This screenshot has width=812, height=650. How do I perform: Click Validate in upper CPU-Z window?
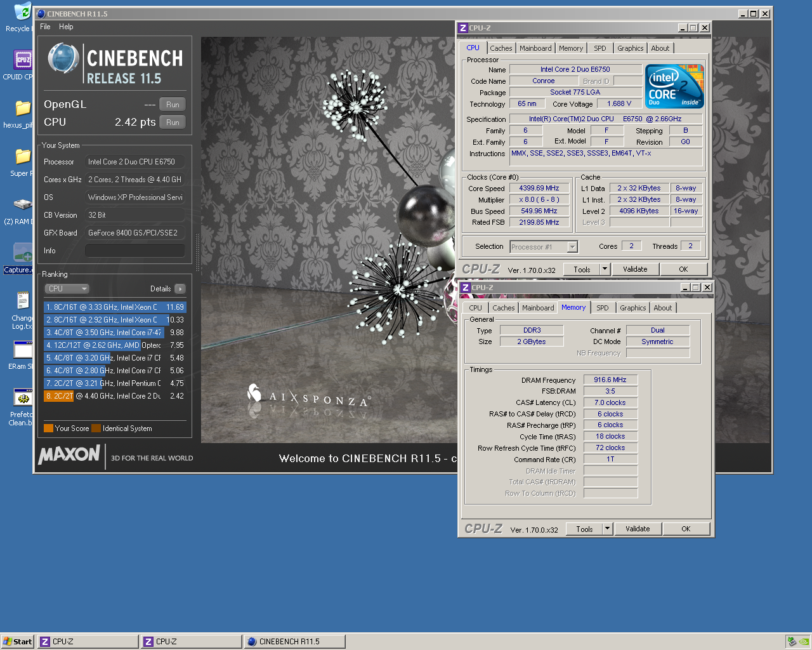(635, 270)
